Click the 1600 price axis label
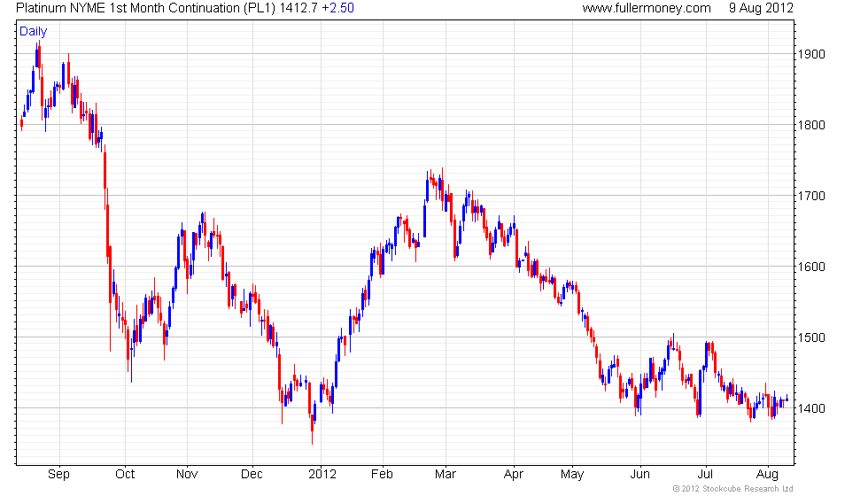Screen dimensions: 868x496 coord(811,267)
